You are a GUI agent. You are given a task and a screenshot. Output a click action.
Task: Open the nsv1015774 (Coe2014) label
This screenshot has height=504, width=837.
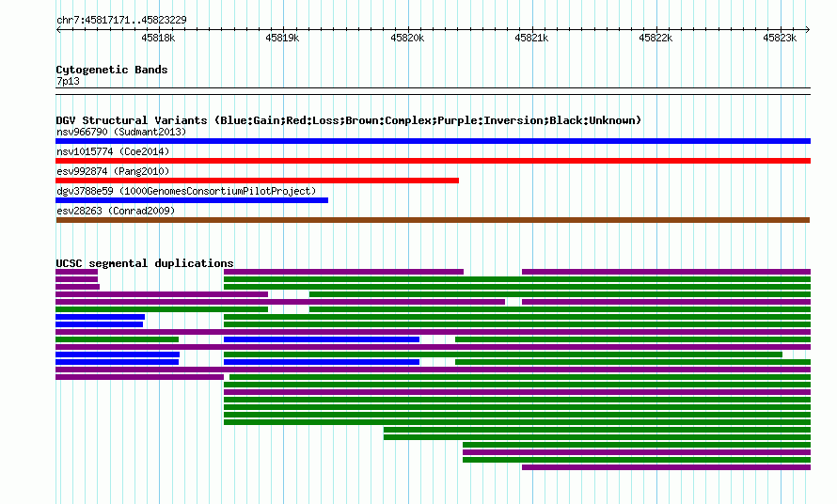click(113, 151)
